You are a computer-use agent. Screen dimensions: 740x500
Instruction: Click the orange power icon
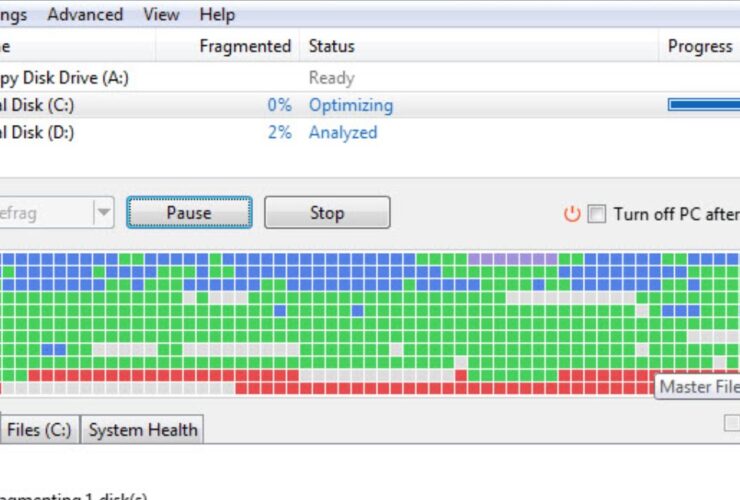(572, 213)
